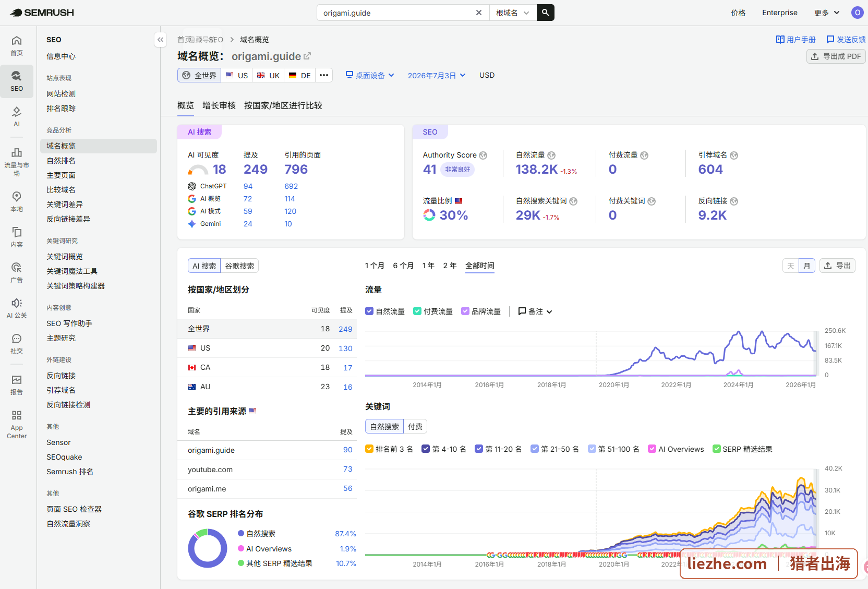Open the Backlink Gap sidebar item
868x589 pixels.
click(68, 219)
